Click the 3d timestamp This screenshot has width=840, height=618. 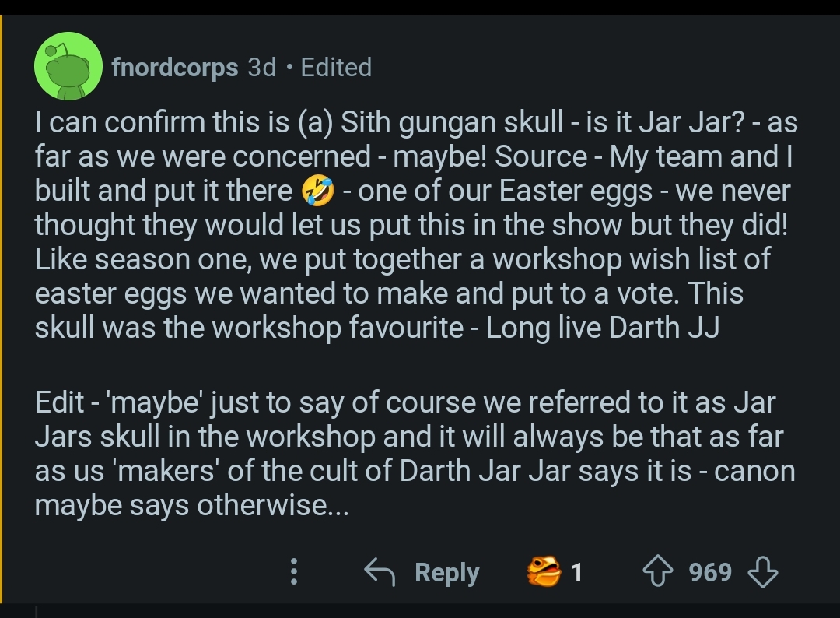[262, 68]
